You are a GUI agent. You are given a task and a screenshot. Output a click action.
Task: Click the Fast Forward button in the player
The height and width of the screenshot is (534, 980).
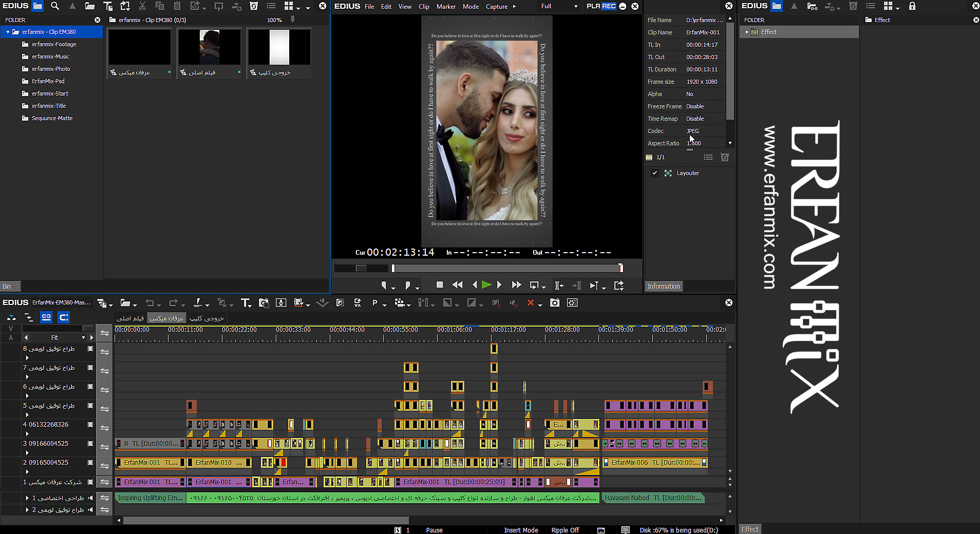tap(516, 285)
